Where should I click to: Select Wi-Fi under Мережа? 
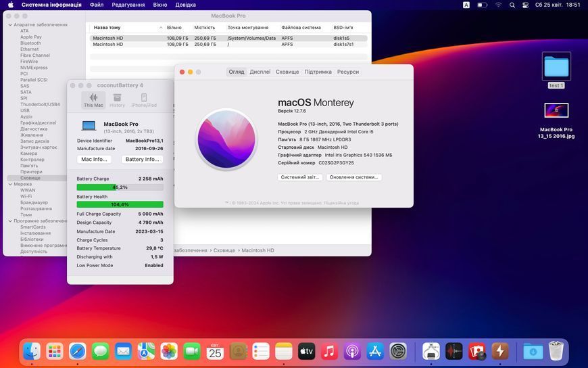[26, 196]
